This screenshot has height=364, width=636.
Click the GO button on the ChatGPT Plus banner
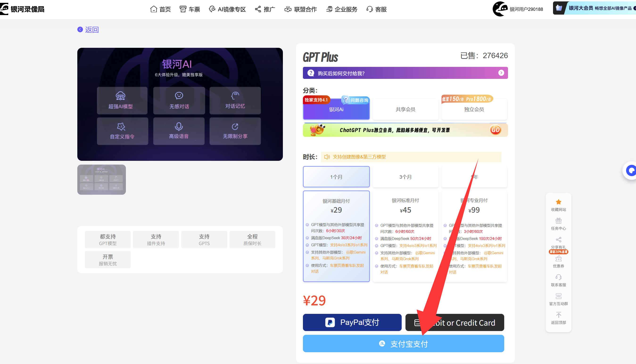point(495,130)
